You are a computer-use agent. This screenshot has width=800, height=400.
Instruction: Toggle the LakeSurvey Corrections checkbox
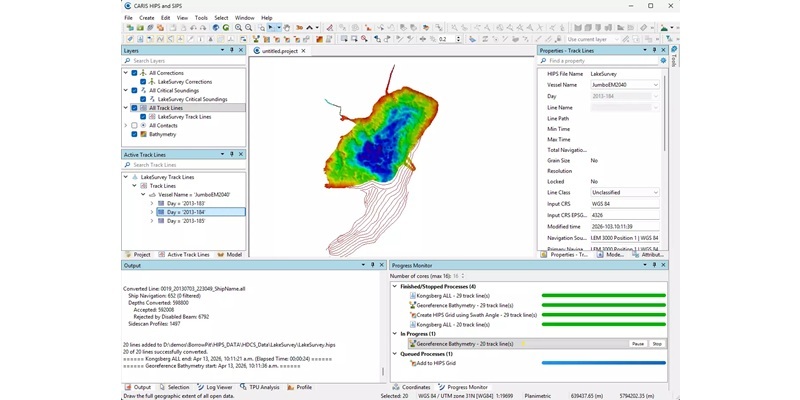143,82
